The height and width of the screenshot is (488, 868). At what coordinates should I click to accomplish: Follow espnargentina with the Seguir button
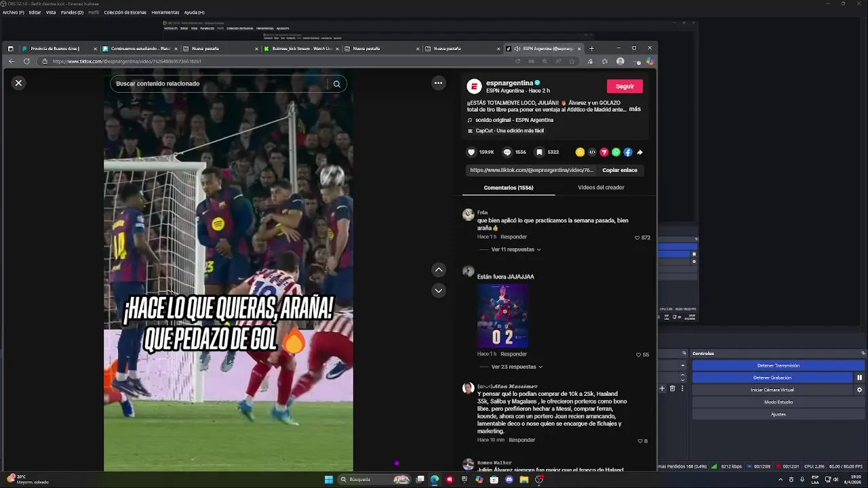(625, 86)
